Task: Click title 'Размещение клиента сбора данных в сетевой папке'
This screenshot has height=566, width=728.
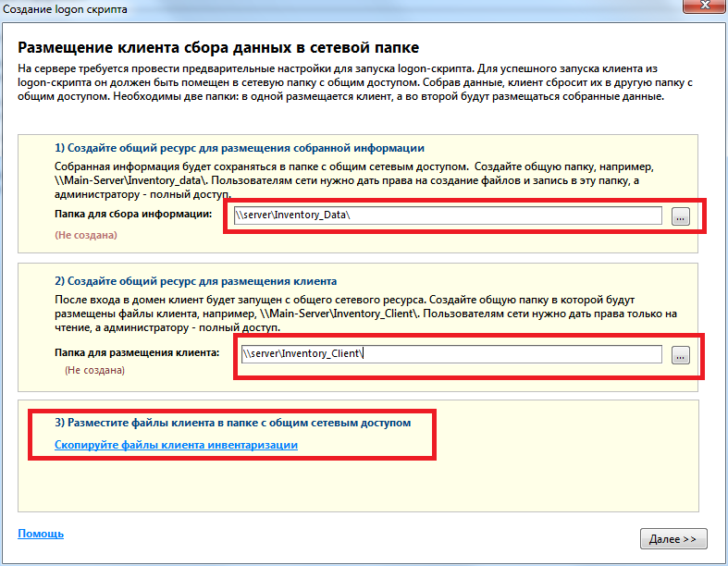Action: coord(218,47)
